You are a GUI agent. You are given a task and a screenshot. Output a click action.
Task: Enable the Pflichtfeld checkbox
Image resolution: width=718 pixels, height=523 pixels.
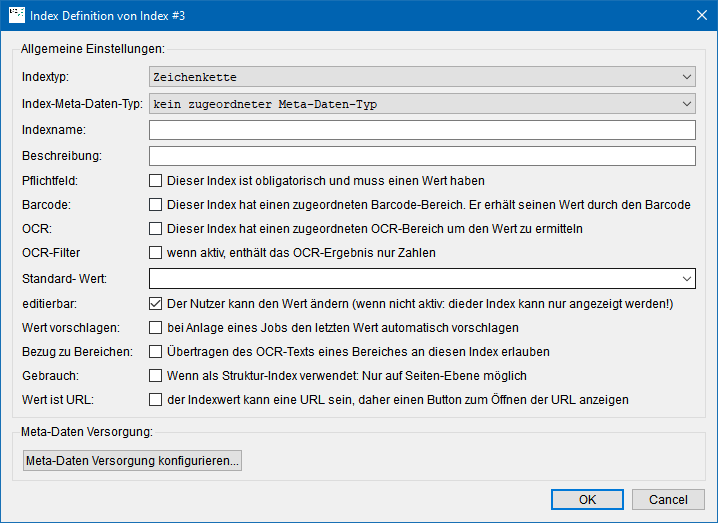[156, 180]
